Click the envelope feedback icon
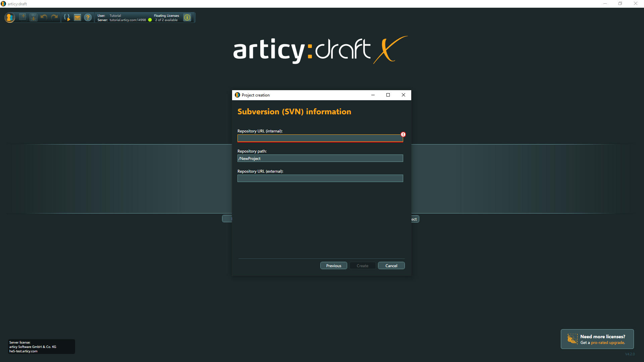The image size is (644, 362). click(x=77, y=17)
